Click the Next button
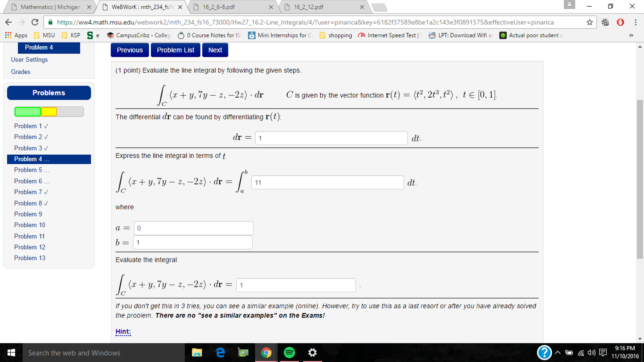Viewport: 644px width, 362px height. coord(215,50)
